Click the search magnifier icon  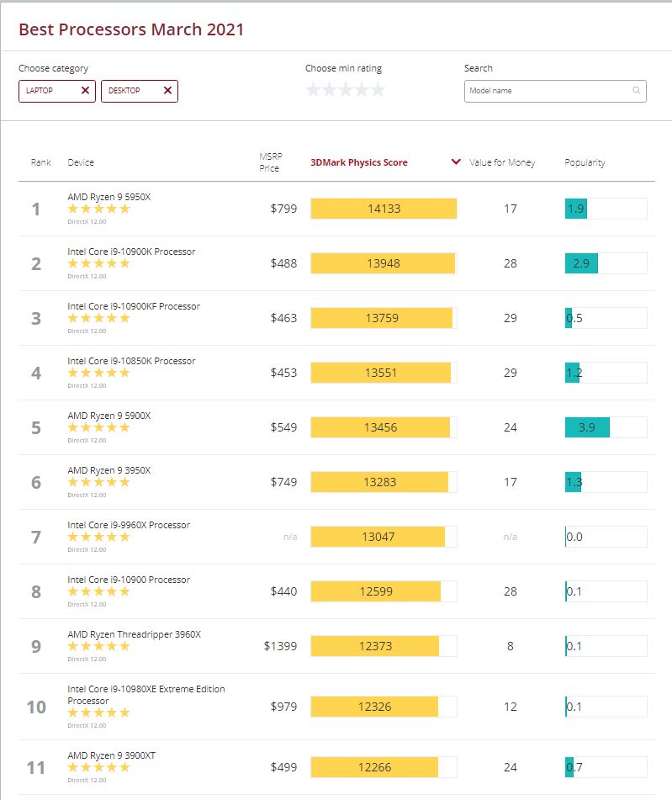coord(637,90)
